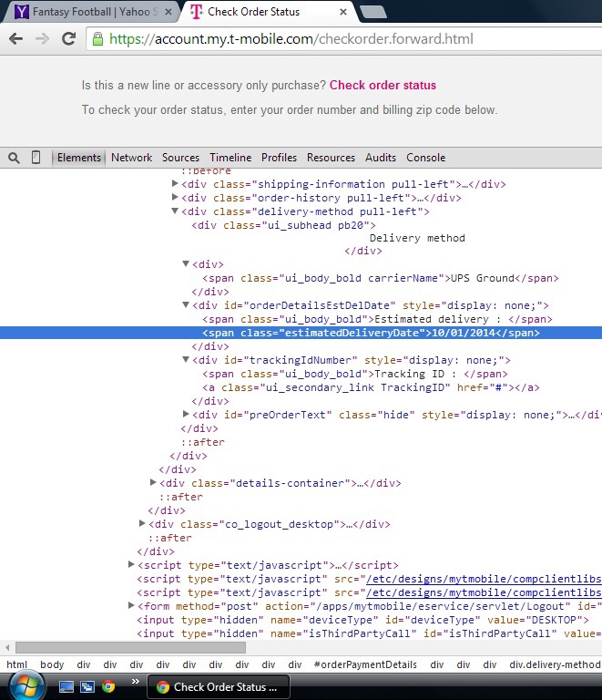Expand the collapsed inline script node
The width and height of the screenshot is (602, 700).
(131, 565)
